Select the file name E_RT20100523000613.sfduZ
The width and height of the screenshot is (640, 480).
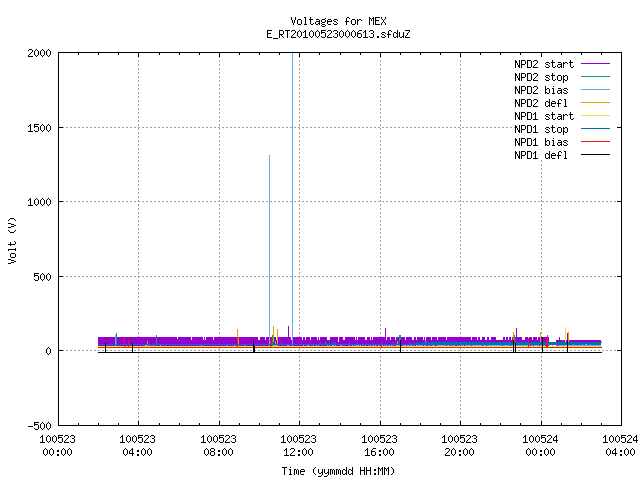coord(338,34)
